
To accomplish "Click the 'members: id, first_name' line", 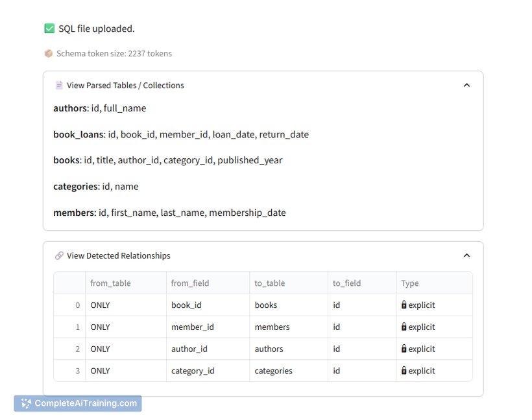I will 169,213.
